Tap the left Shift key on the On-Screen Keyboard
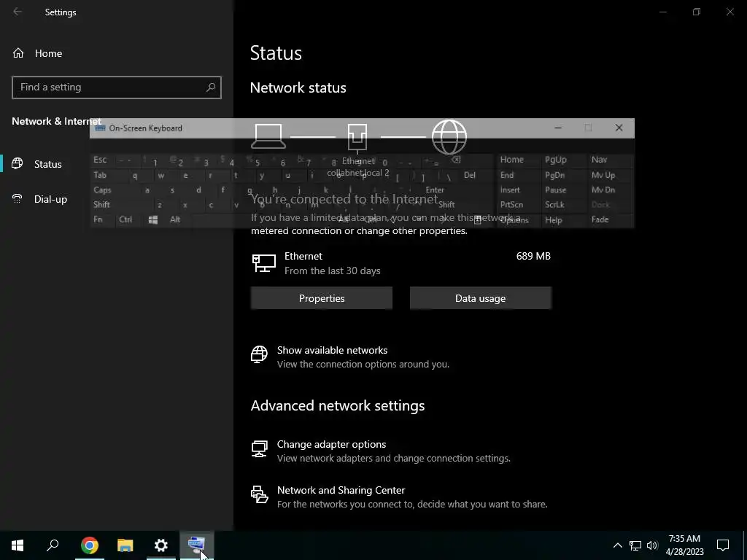The height and width of the screenshot is (560, 747). [x=117, y=205]
